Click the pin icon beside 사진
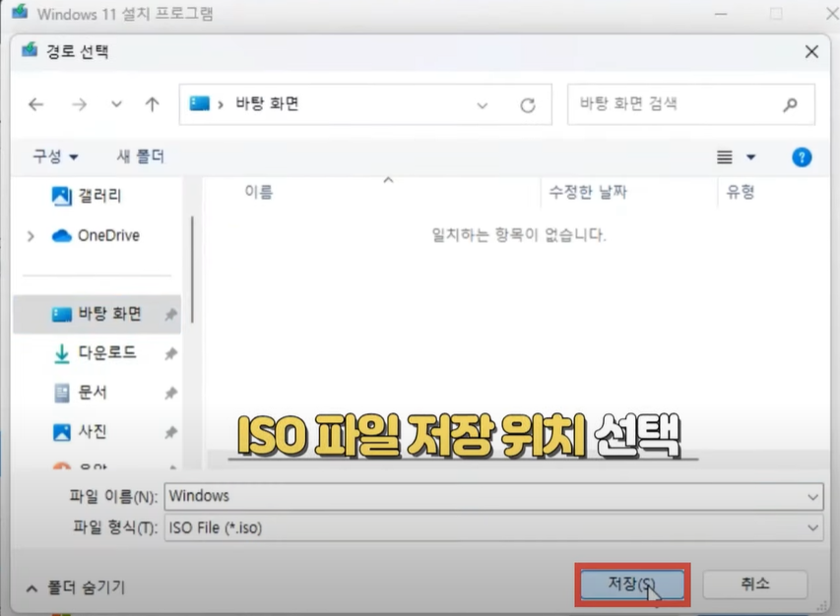This screenshot has width=840, height=616. 171,432
